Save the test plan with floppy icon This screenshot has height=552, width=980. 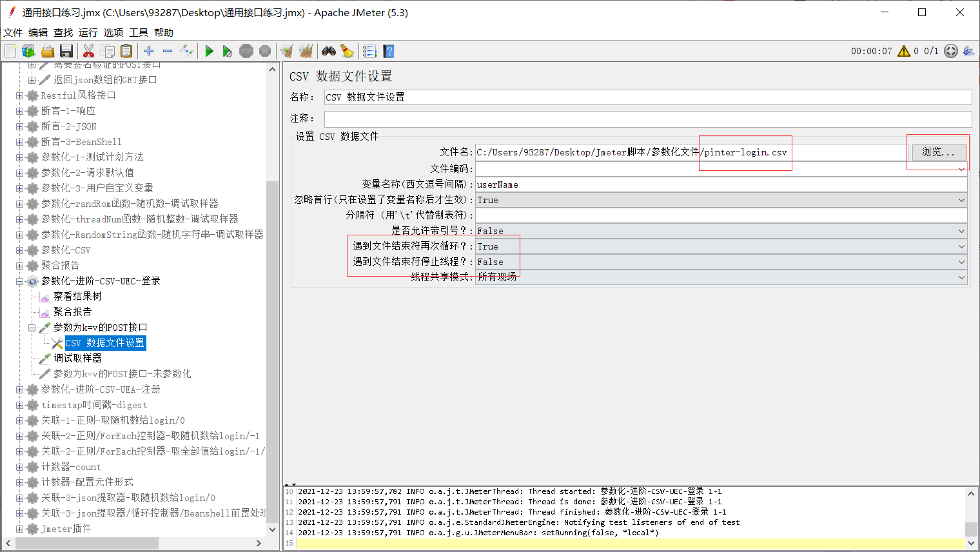coord(66,51)
